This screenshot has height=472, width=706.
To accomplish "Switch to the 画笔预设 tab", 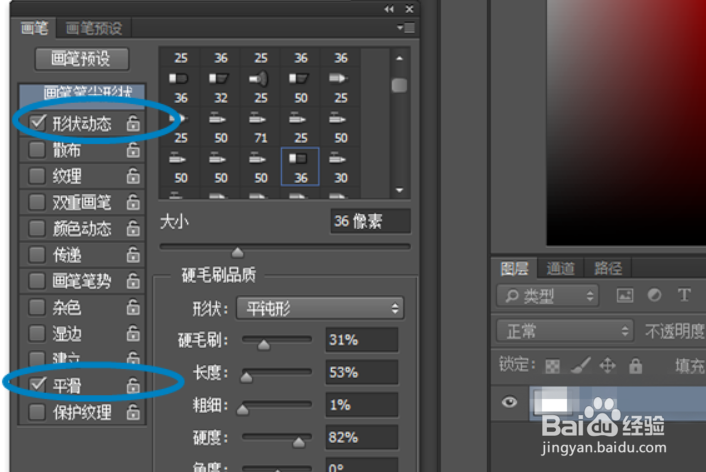I will click(x=94, y=28).
